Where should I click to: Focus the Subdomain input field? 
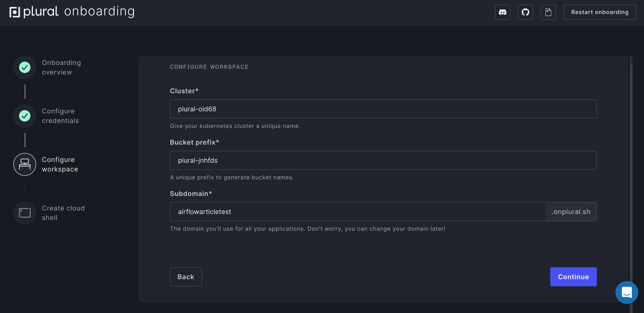coord(358,212)
